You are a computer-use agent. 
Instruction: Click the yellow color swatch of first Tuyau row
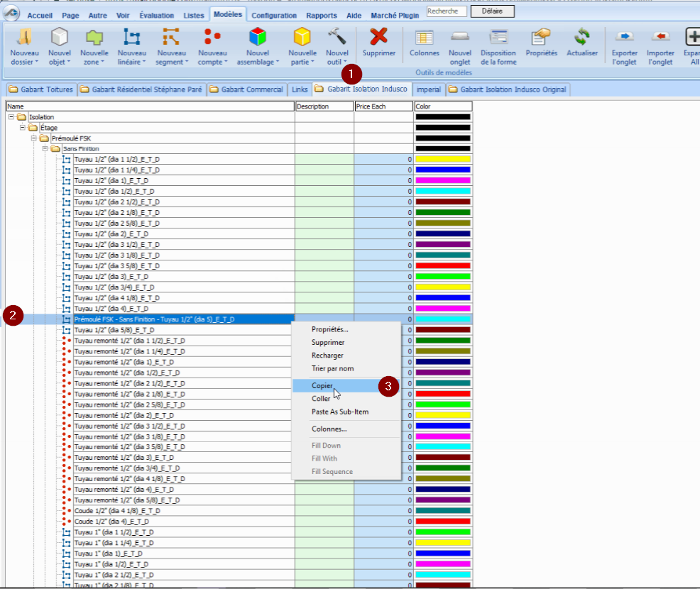pyautogui.click(x=442, y=160)
